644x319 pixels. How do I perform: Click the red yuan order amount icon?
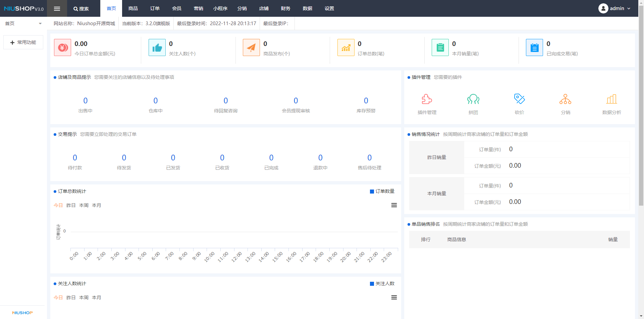tap(62, 48)
